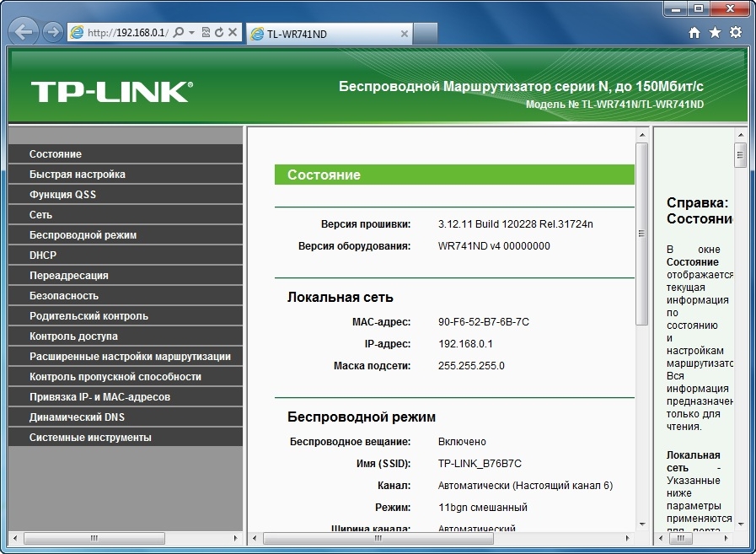The width and height of the screenshot is (756, 554).
Task: Open Системные инструменты menu item
Action: (126, 438)
